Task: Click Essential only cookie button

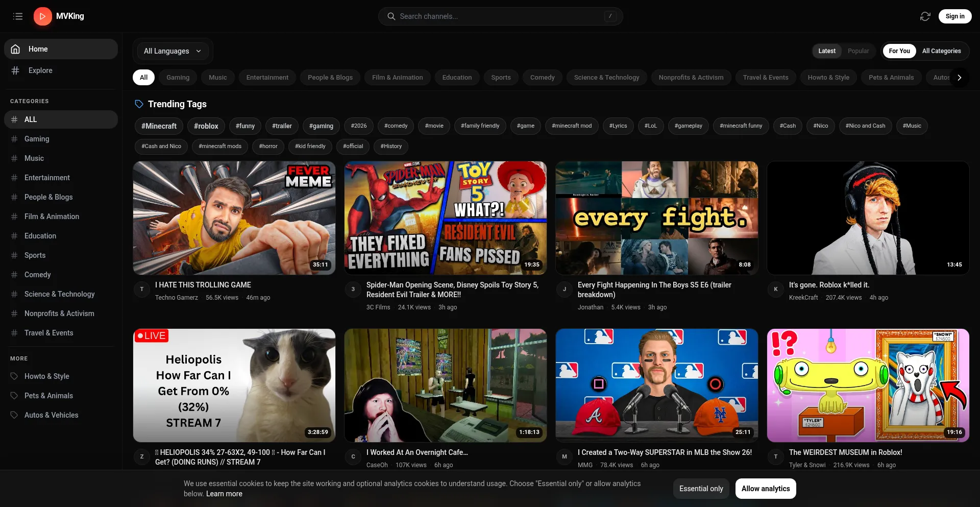Action: pyautogui.click(x=701, y=489)
